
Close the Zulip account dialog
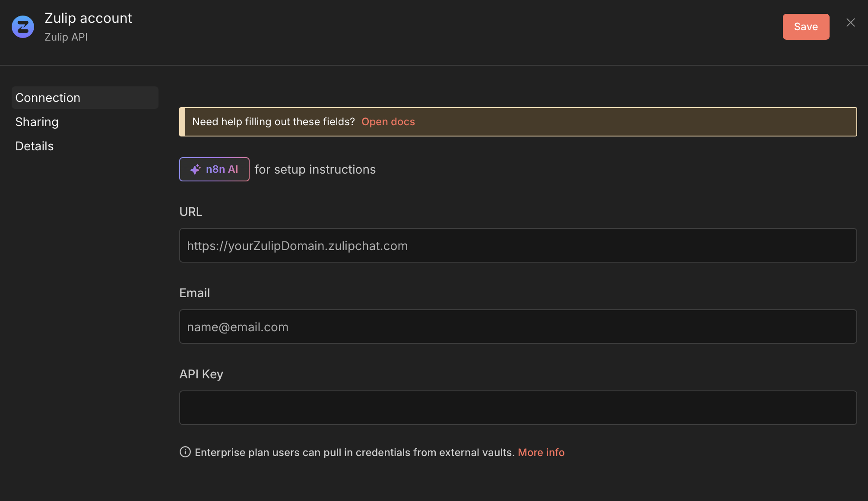[x=851, y=22]
